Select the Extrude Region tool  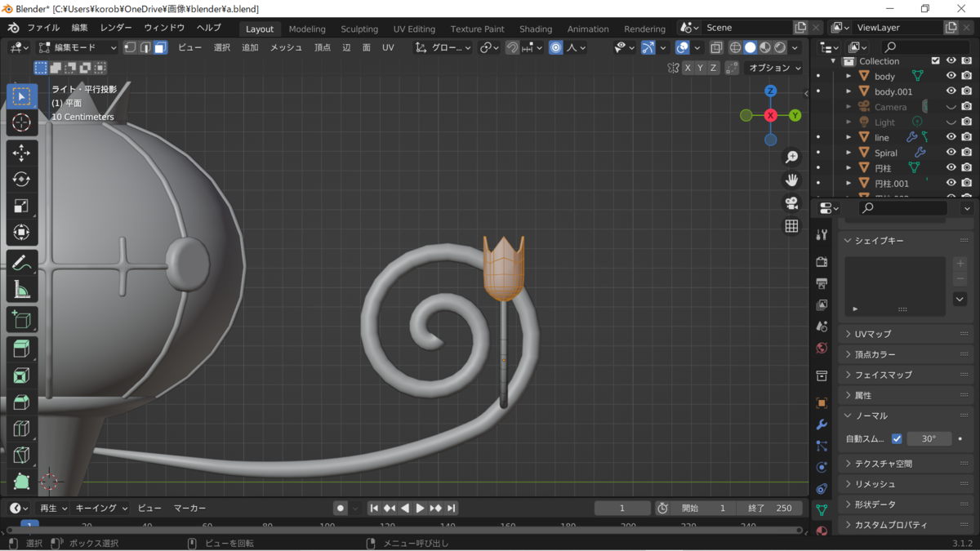pyautogui.click(x=22, y=349)
